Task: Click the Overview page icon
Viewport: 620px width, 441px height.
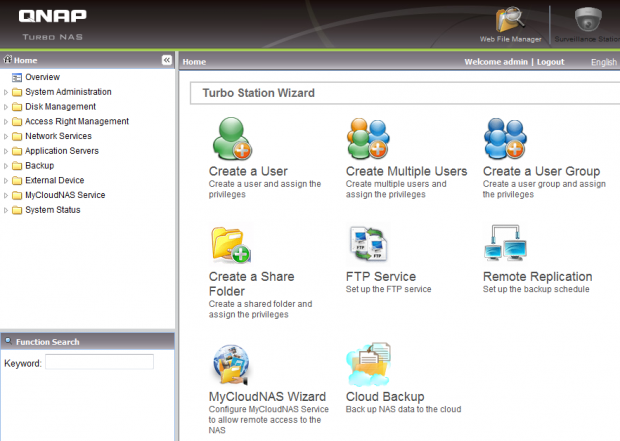Action: (x=17, y=78)
